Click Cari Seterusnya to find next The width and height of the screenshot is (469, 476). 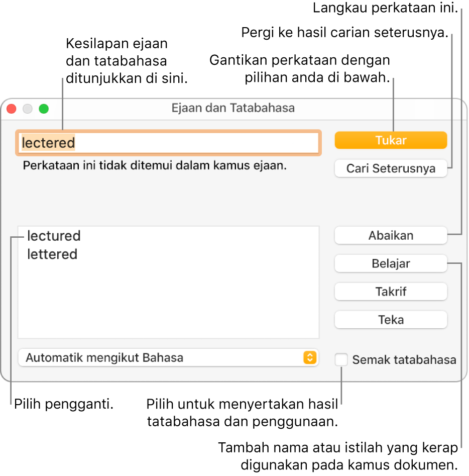click(391, 168)
